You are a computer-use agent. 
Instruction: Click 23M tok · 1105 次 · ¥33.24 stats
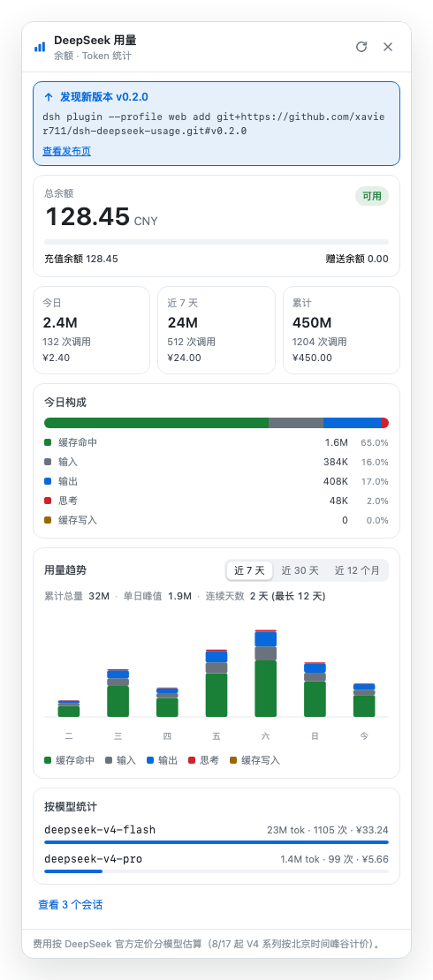(328, 830)
